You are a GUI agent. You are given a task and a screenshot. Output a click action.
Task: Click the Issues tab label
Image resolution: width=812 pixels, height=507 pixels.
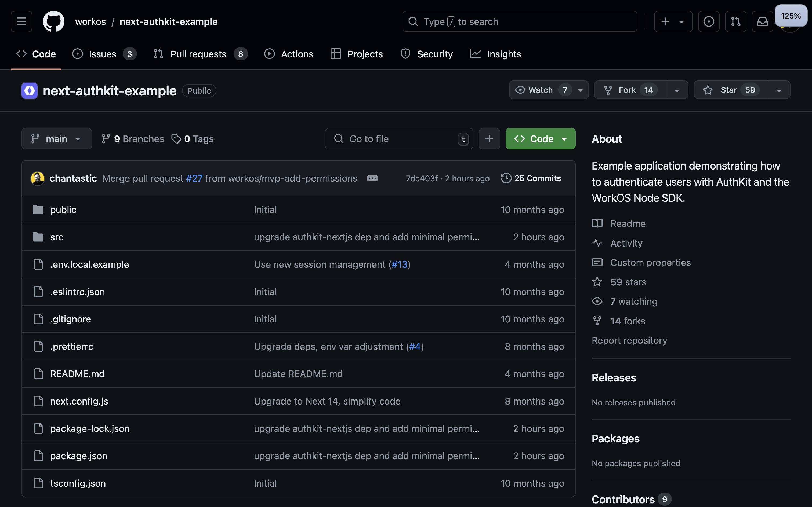tap(102, 53)
